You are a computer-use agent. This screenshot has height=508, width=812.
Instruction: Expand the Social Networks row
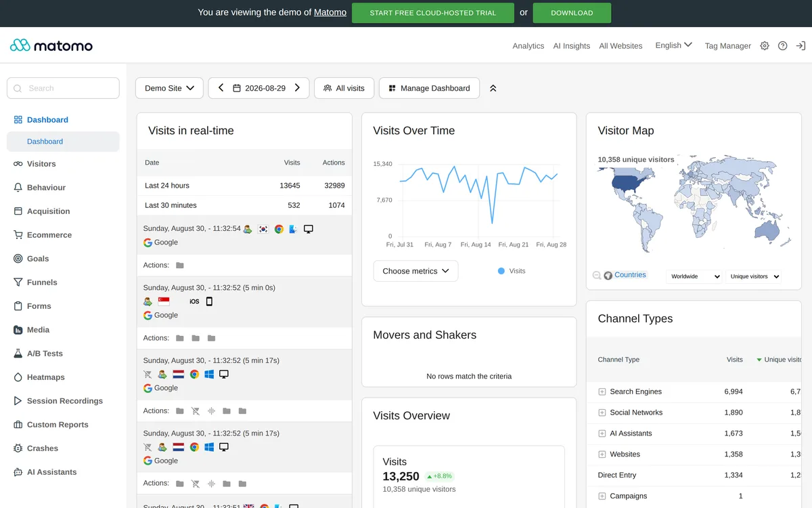pyautogui.click(x=602, y=412)
